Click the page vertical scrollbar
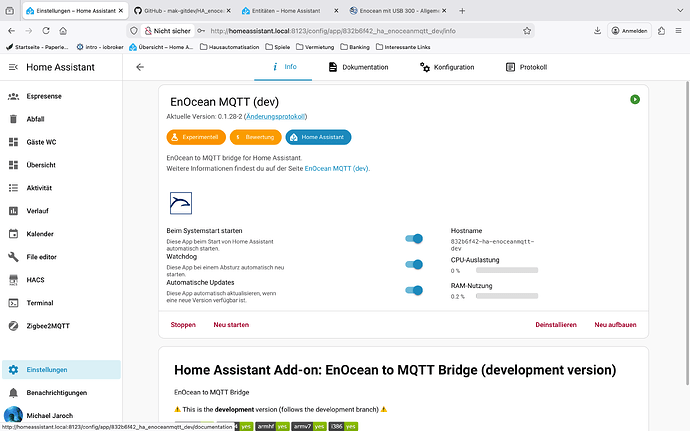Screen dimensions: 690x431 tap(687, 231)
